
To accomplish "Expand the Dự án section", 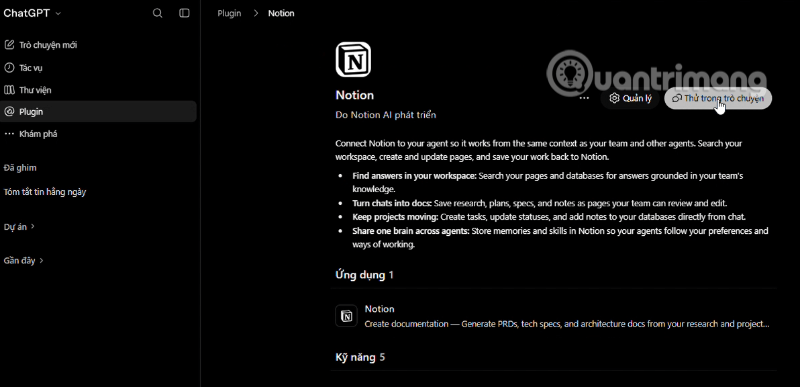I will coord(19,226).
